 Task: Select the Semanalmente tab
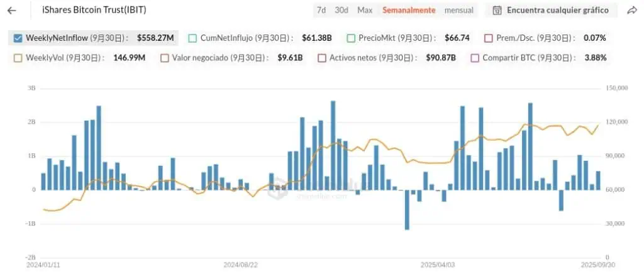pyautogui.click(x=409, y=11)
